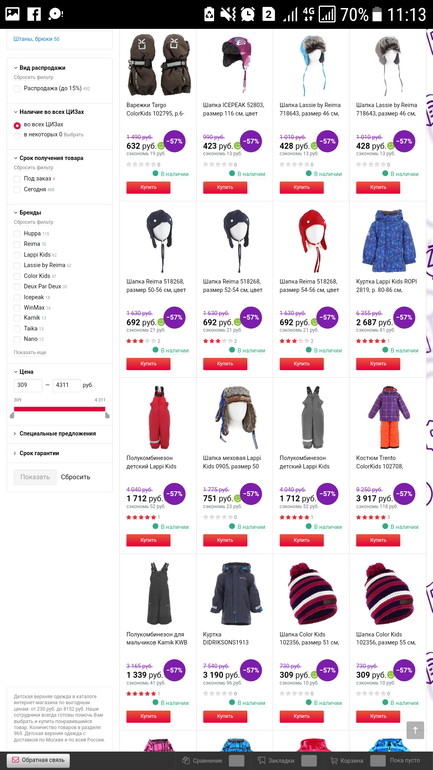Enable the Huppa brand checkbox
The width and height of the screenshot is (433, 770).
tap(17, 234)
